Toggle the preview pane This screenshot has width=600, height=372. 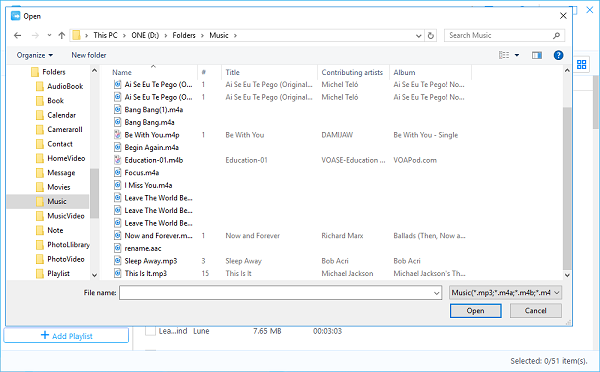pos(537,55)
